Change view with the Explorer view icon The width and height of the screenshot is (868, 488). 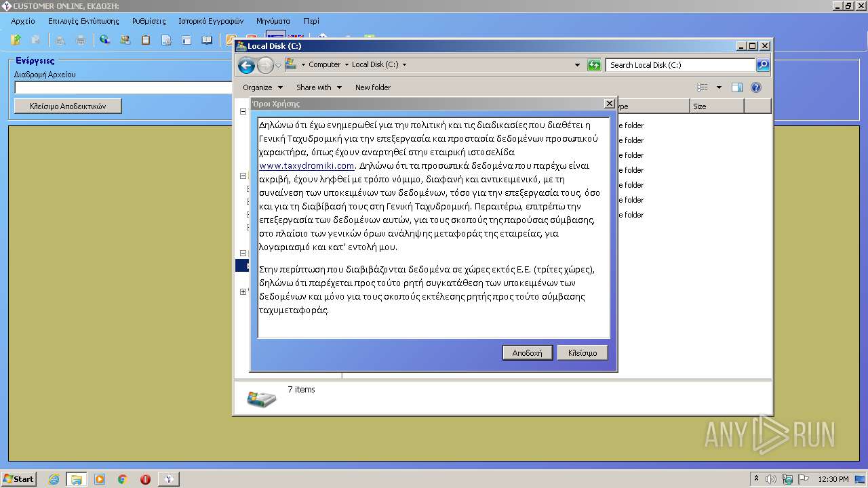tap(703, 87)
